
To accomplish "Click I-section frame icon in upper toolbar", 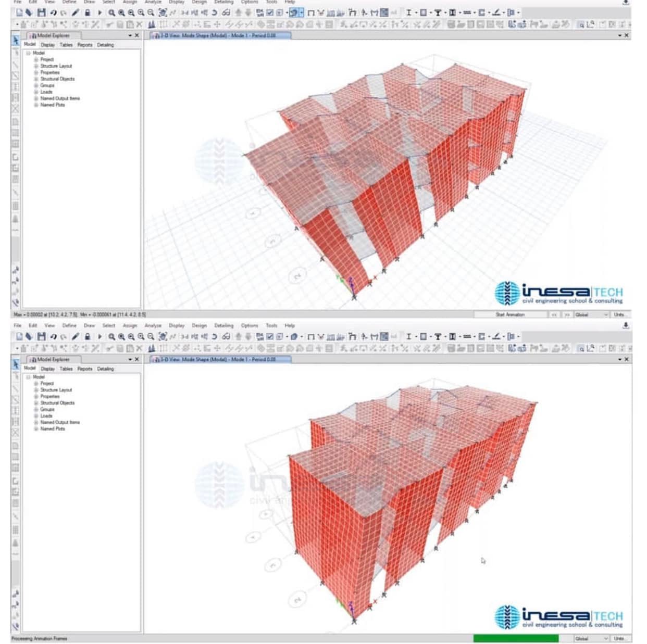I will pos(408,12).
